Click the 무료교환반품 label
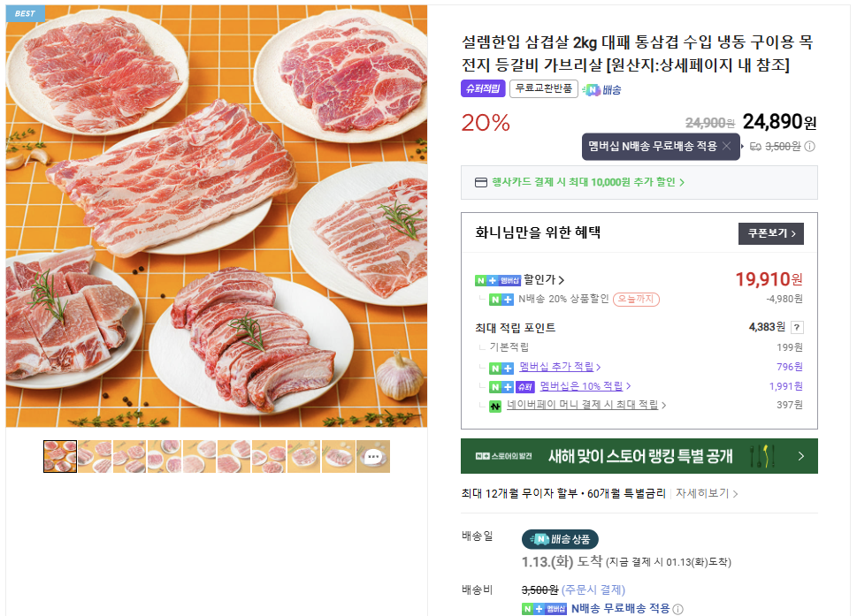The width and height of the screenshot is (857, 616). (x=542, y=88)
